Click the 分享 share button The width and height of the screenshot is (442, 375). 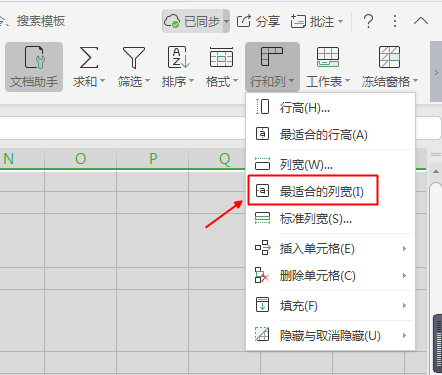(x=258, y=21)
